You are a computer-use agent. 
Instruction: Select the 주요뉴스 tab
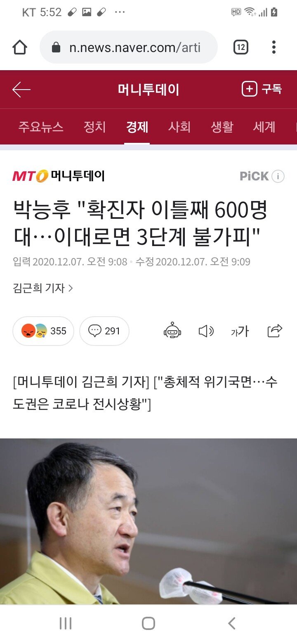(x=41, y=127)
